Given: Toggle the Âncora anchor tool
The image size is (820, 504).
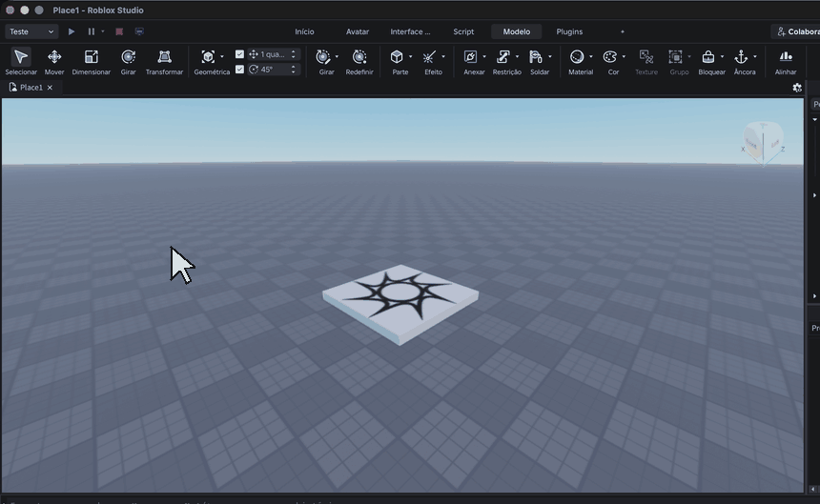Looking at the screenshot, I should (x=741, y=56).
